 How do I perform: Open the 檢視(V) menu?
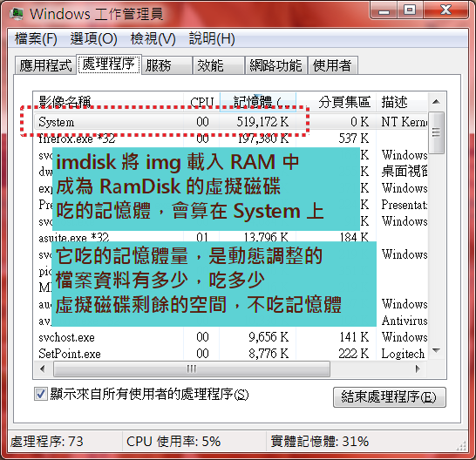153,39
